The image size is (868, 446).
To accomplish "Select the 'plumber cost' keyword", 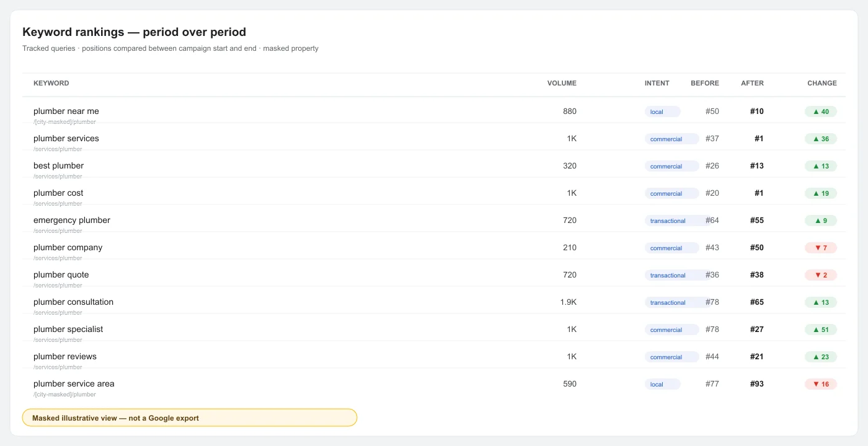I will (x=58, y=193).
